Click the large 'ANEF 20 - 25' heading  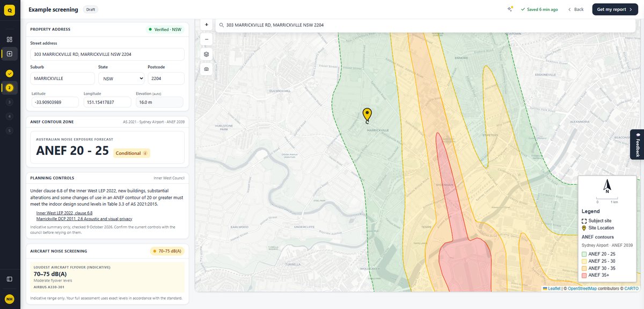click(x=72, y=151)
